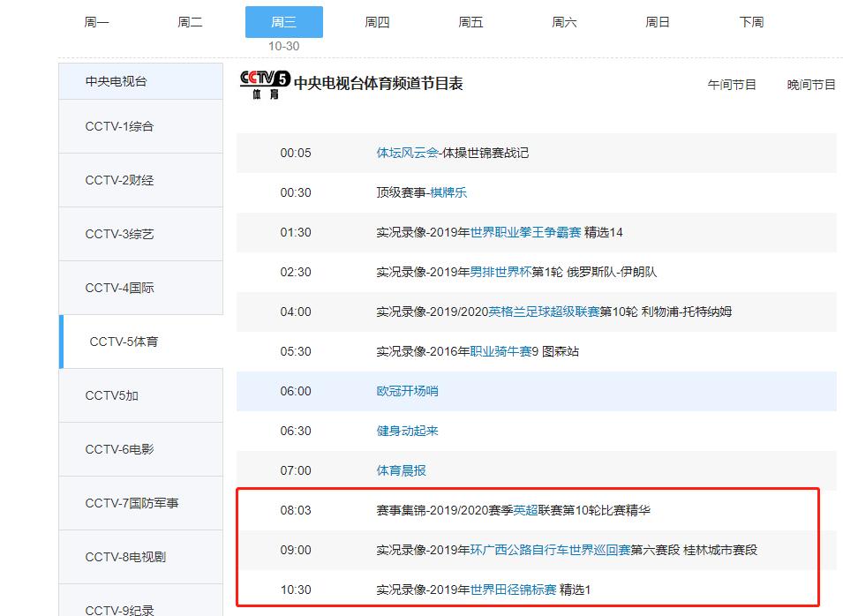Open the 体坛风云会 program details
843x616 pixels.
click(403, 153)
